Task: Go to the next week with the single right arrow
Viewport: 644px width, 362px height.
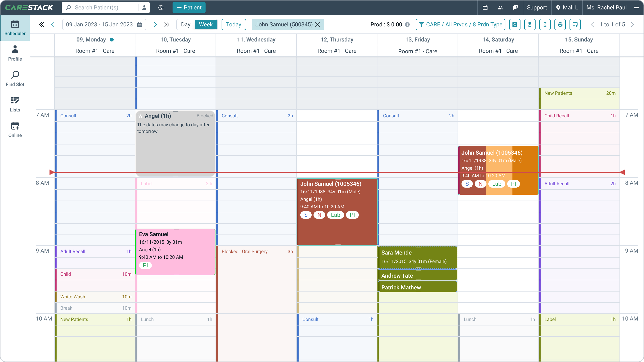Action: [155, 25]
